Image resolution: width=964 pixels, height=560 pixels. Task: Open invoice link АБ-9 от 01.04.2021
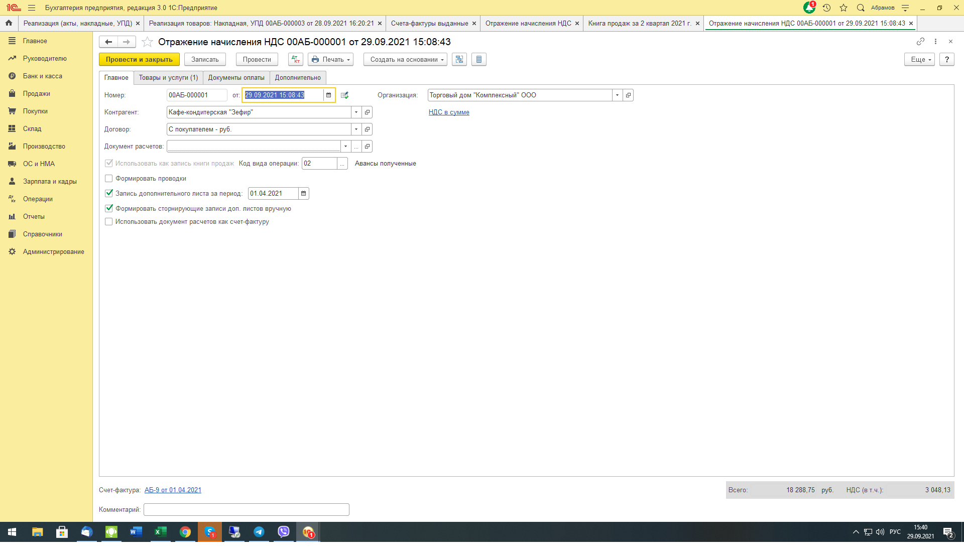(173, 490)
